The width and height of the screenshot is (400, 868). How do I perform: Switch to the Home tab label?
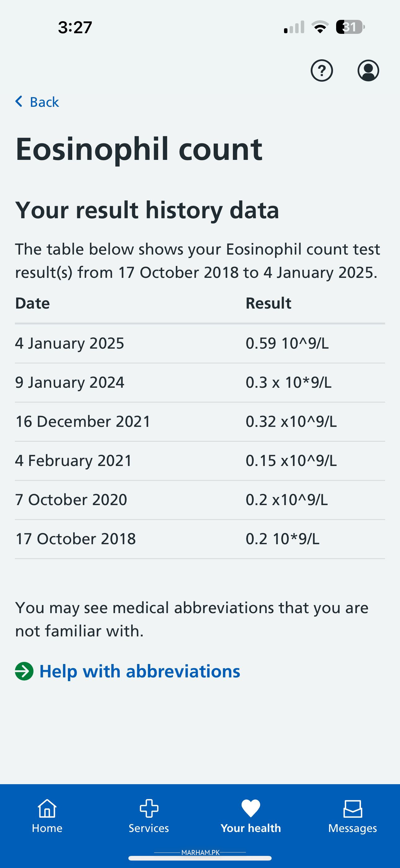tap(47, 828)
